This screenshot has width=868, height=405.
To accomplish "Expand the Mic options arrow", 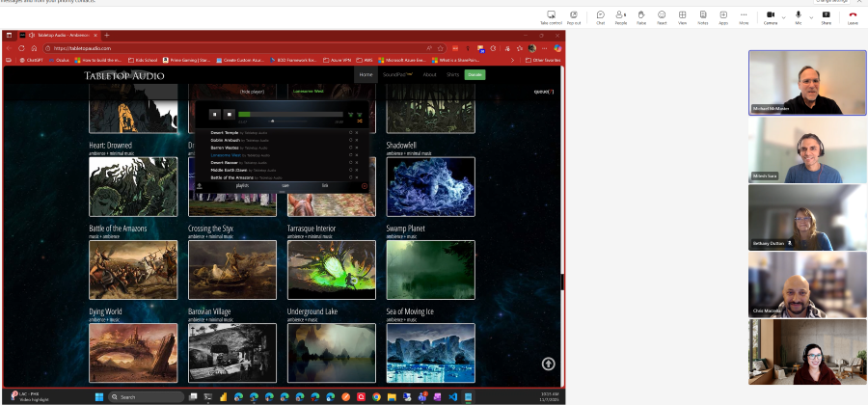I will (811, 17).
